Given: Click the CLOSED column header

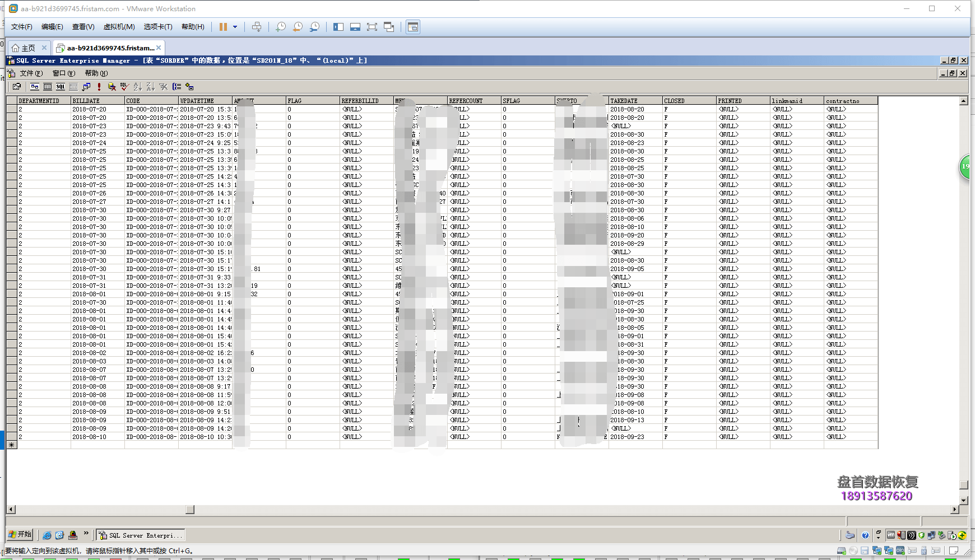Looking at the screenshot, I should pos(689,101).
